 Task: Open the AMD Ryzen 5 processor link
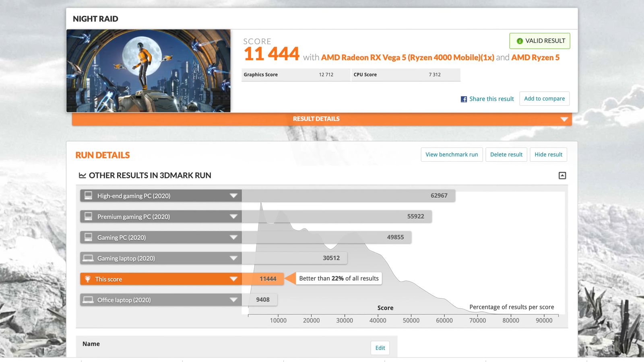[535, 58]
